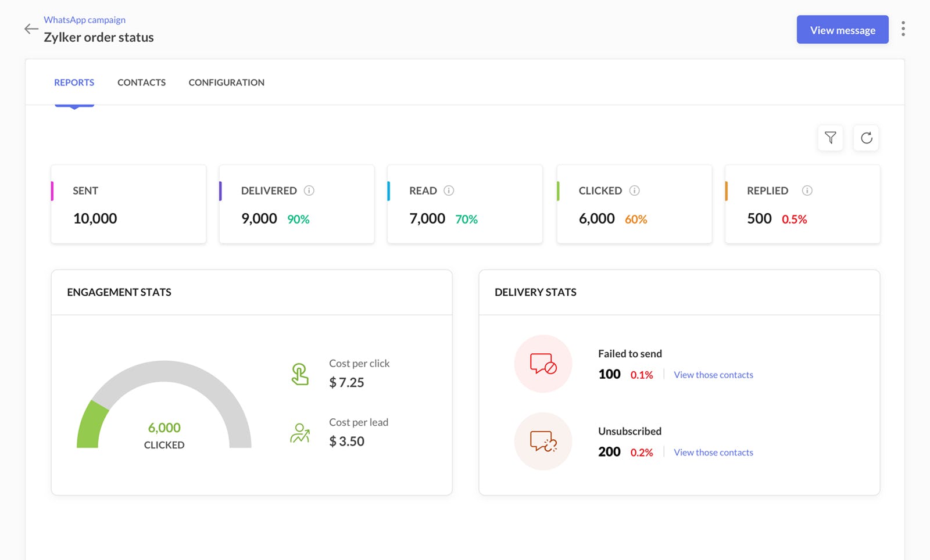Click the 60% clicked percentage
This screenshot has height=560, width=930.
[x=636, y=220]
